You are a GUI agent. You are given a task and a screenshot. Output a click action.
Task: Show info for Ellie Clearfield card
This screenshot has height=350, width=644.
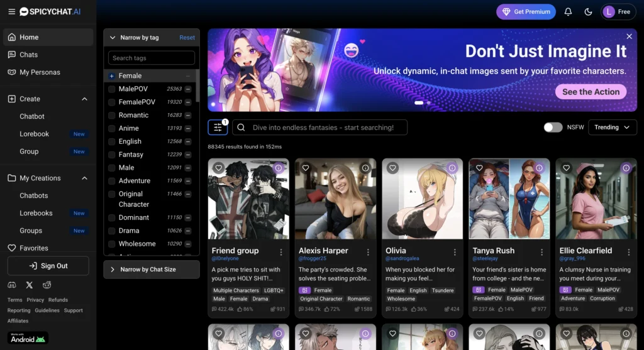[626, 168]
